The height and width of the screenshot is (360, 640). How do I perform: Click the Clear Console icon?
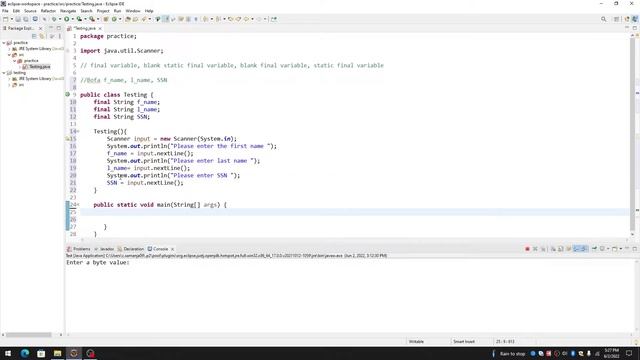click(x=553, y=249)
